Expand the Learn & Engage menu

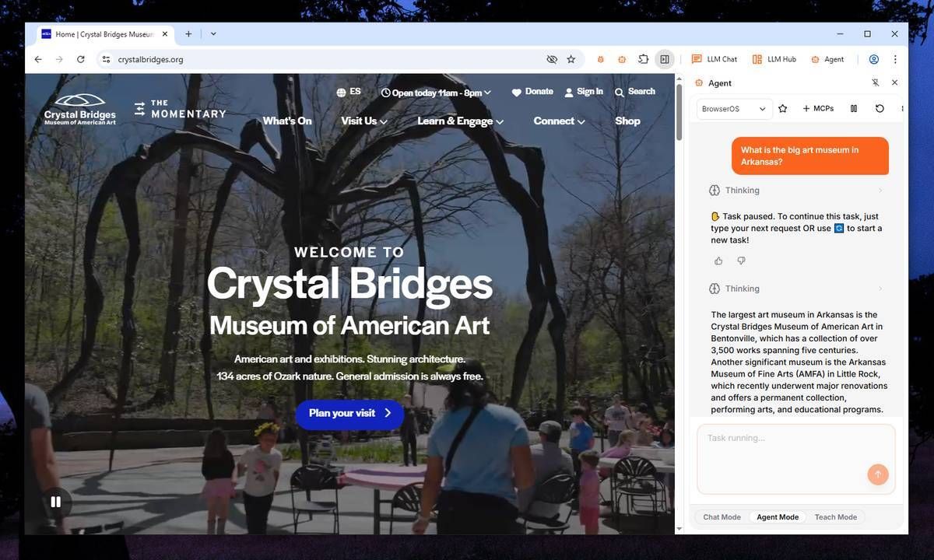461,121
